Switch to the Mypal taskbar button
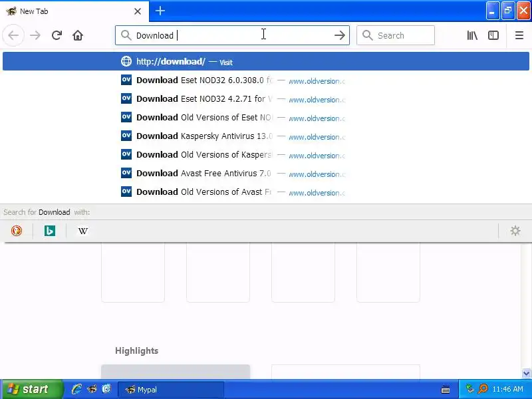This screenshot has width=532, height=399. coord(171,389)
